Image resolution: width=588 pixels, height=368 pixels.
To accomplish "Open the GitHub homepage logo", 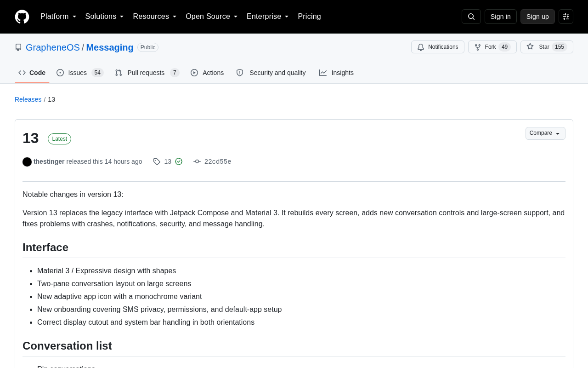I will click(x=22, y=17).
